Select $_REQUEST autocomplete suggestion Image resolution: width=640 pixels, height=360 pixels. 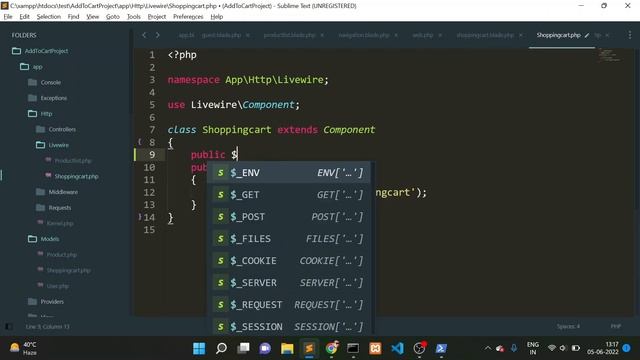[x=288, y=304]
